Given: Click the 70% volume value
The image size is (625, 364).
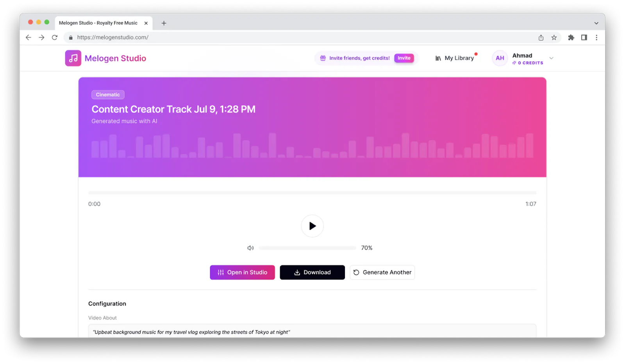Looking at the screenshot, I should point(367,248).
